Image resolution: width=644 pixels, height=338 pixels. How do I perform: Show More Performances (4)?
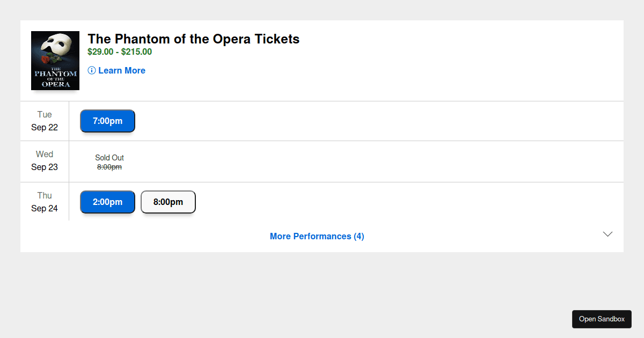317,237
